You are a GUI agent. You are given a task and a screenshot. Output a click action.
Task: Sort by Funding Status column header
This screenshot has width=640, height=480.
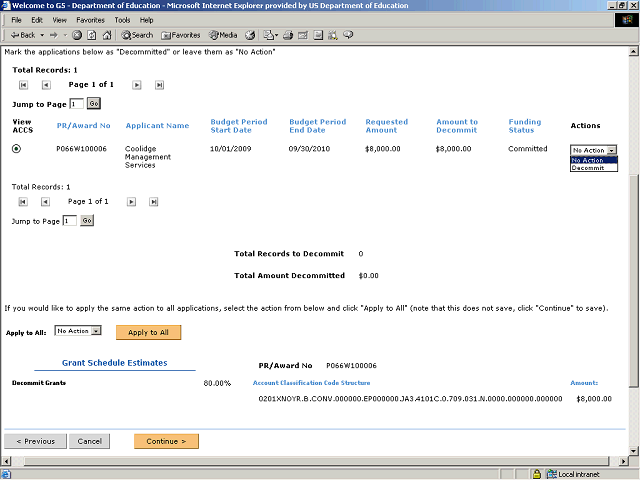pos(524,126)
